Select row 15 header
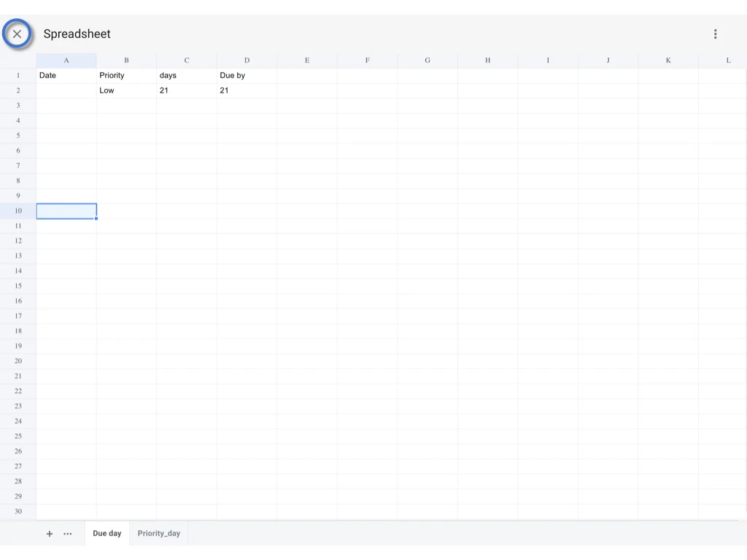Viewport: 747px width, 560px height. (18, 286)
